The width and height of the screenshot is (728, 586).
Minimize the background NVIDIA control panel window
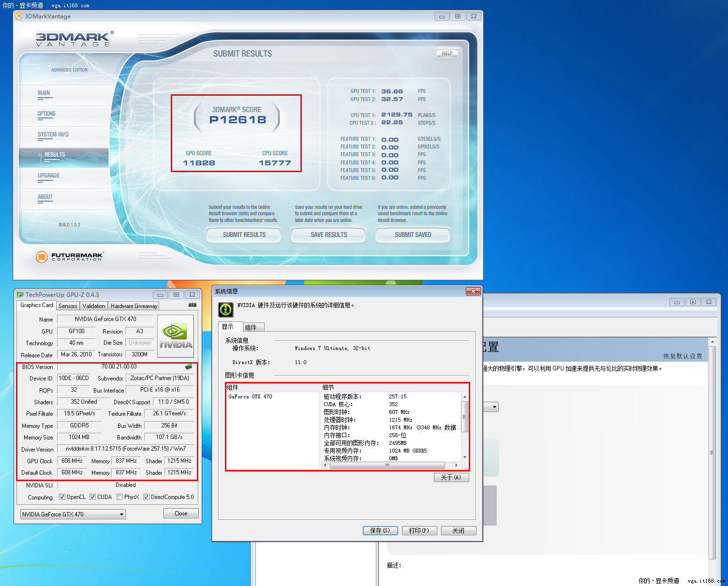click(677, 302)
